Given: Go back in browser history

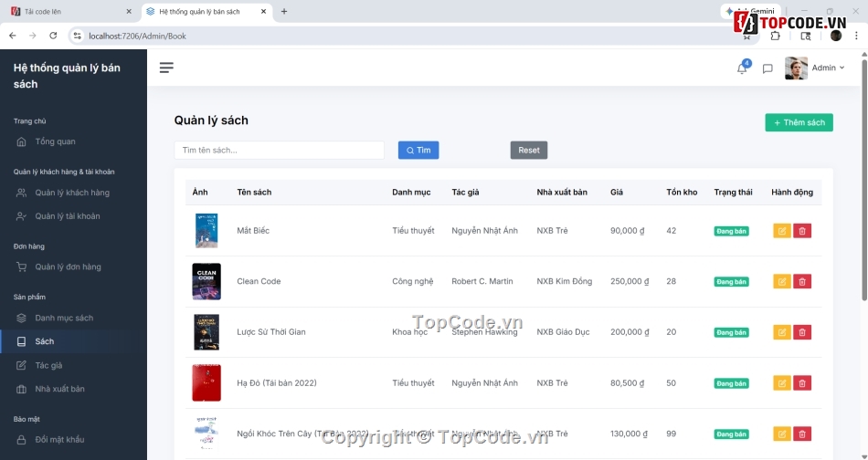Looking at the screenshot, I should tap(13, 36).
